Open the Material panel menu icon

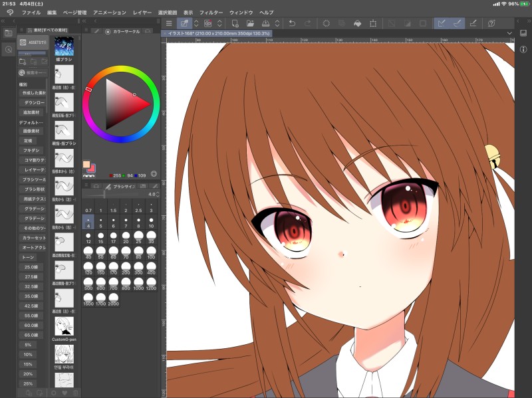[21, 30]
